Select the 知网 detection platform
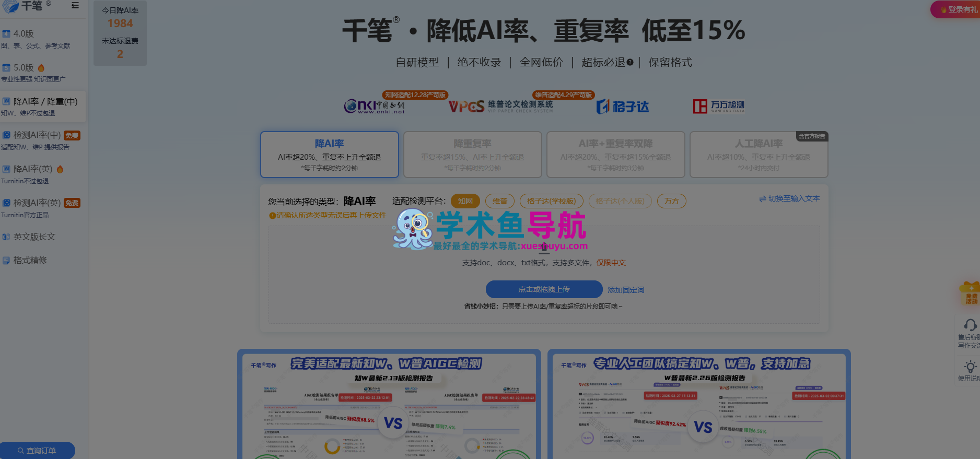Screen dimensions: 980x459 tap(465, 201)
